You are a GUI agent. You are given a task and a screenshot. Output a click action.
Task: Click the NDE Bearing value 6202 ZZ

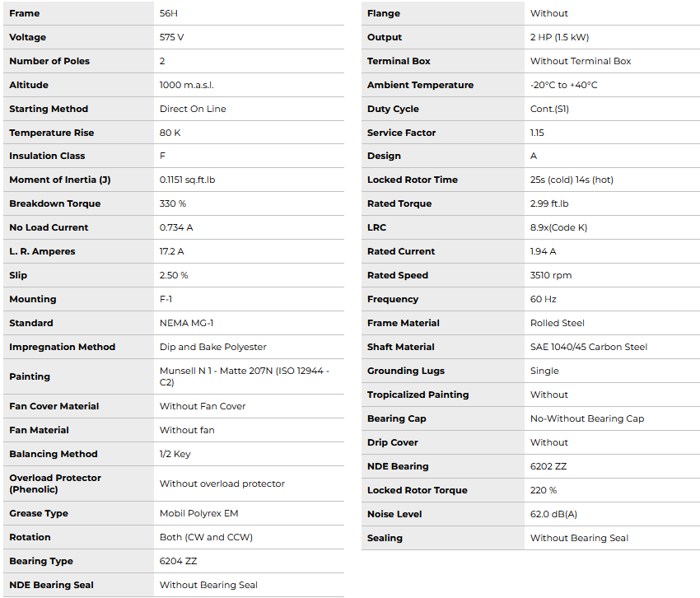(x=548, y=466)
